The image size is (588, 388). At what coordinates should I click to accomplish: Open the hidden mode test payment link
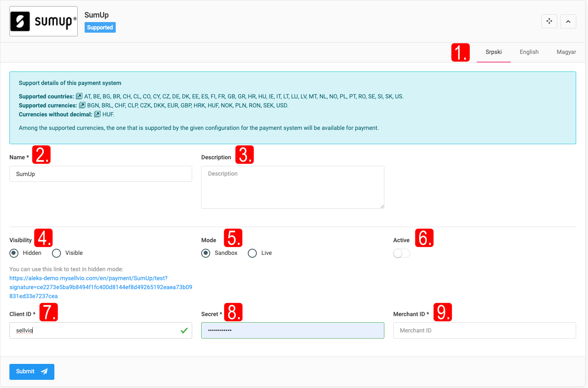(101, 287)
